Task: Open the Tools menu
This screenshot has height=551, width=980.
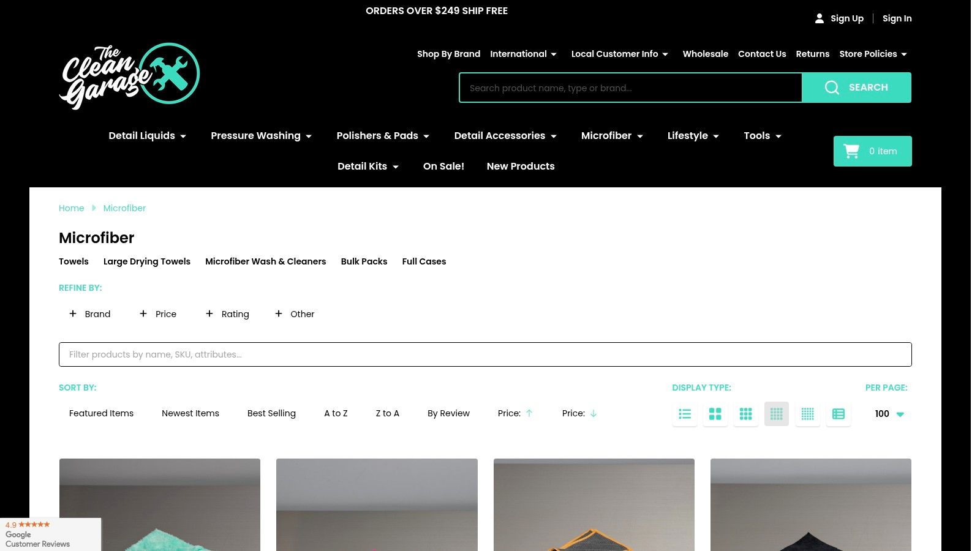Action: [x=763, y=136]
